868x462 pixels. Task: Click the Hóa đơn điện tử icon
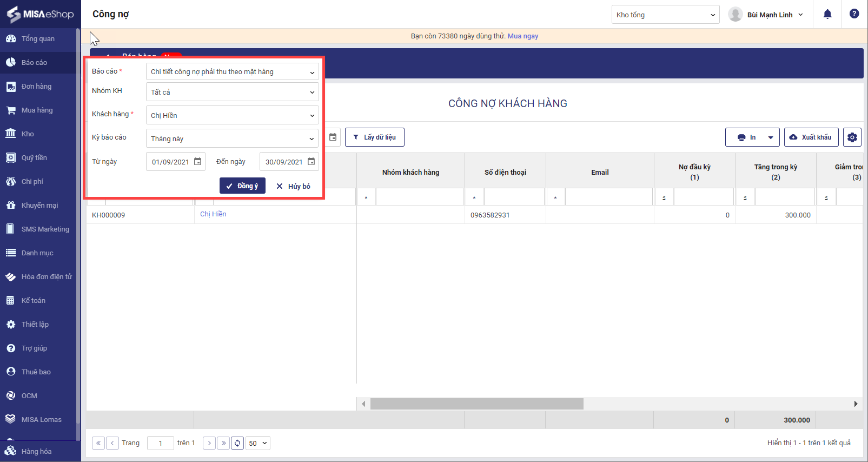point(11,277)
